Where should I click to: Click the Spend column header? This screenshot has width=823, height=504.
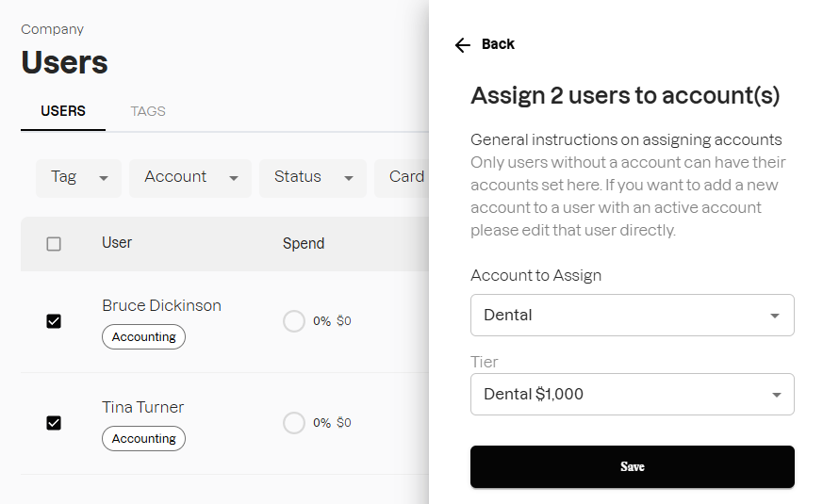click(x=304, y=244)
